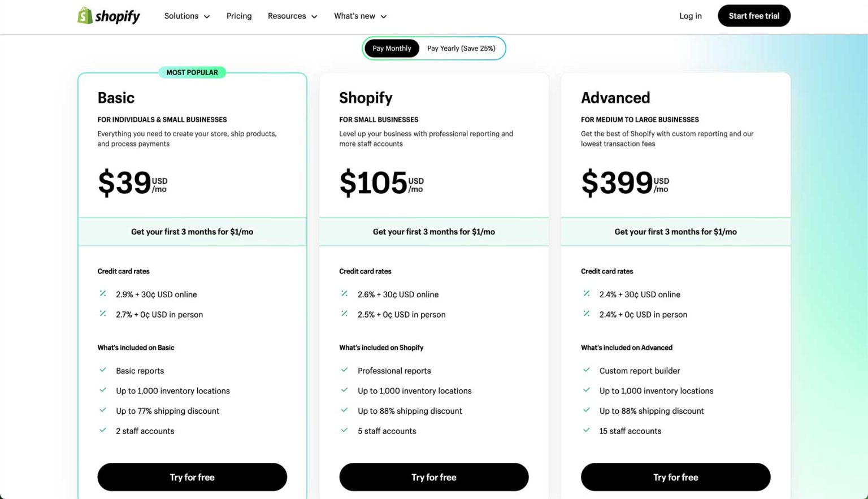Click the percentage icon beside Advanced's online card rate
This screenshot has height=499, width=868.
(x=586, y=293)
